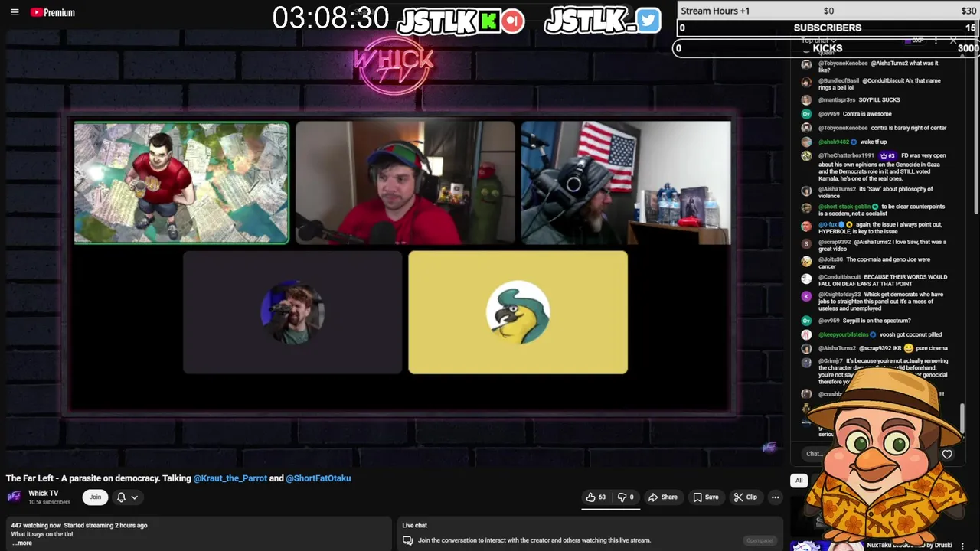Dislike the video with thumbs down
The image size is (980, 551).
[626, 497]
